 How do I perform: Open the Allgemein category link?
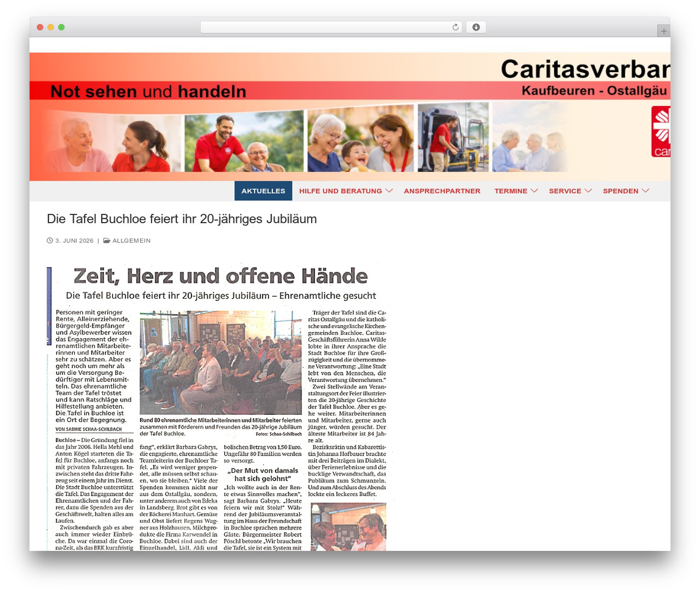(131, 241)
